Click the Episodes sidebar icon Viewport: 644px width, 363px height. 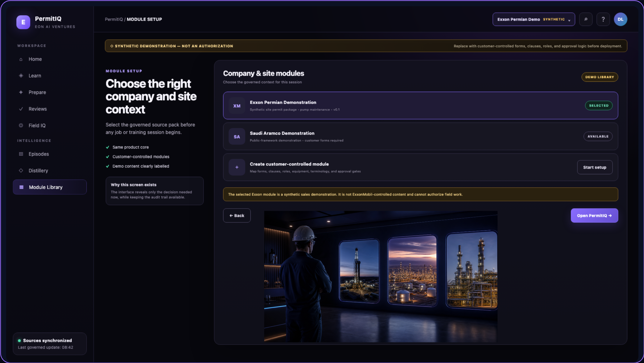pyautogui.click(x=21, y=154)
